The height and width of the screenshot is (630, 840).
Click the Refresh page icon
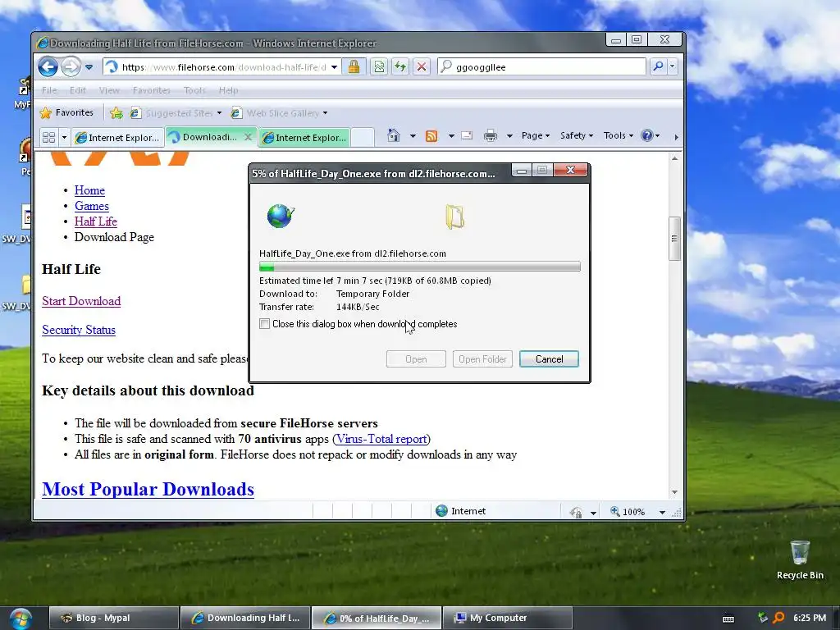tap(400, 67)
